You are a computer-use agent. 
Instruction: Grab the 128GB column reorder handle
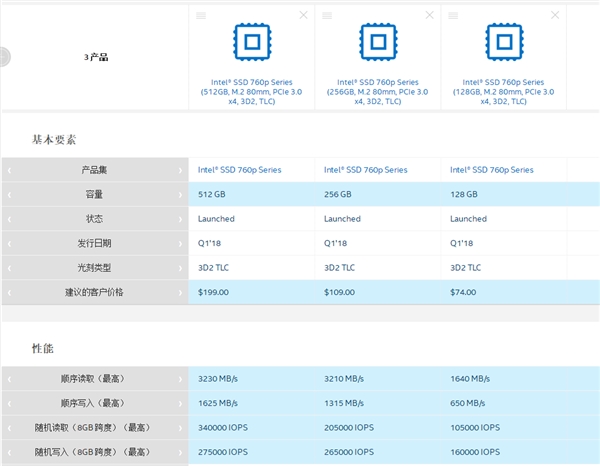[x=453, y=15]
